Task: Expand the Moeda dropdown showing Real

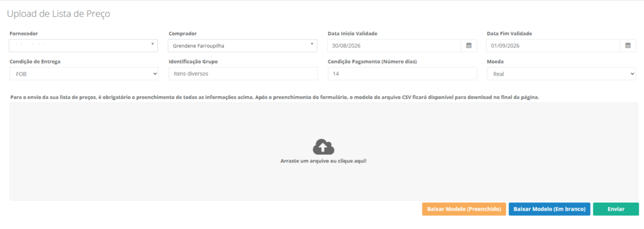Action: pos(561,74)
